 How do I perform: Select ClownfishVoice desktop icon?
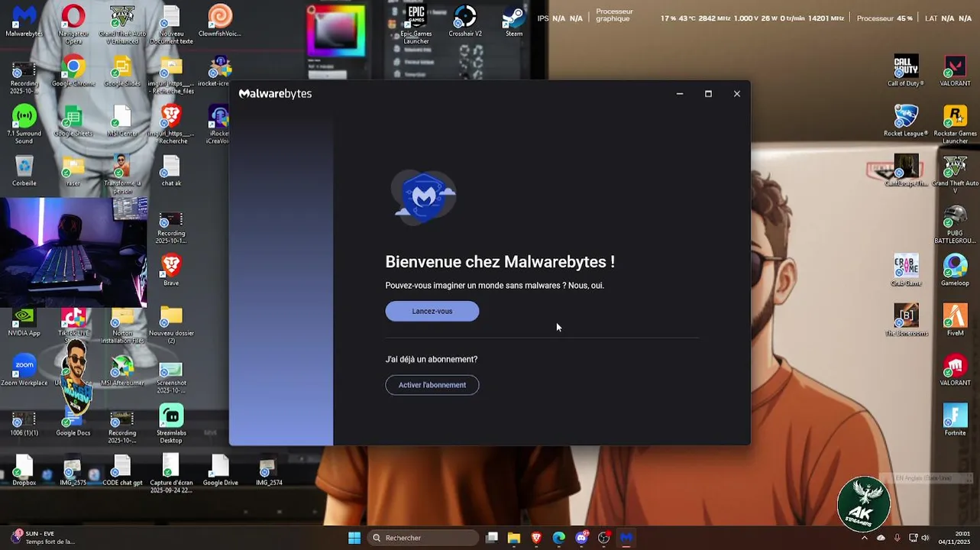tap(220, 21)
